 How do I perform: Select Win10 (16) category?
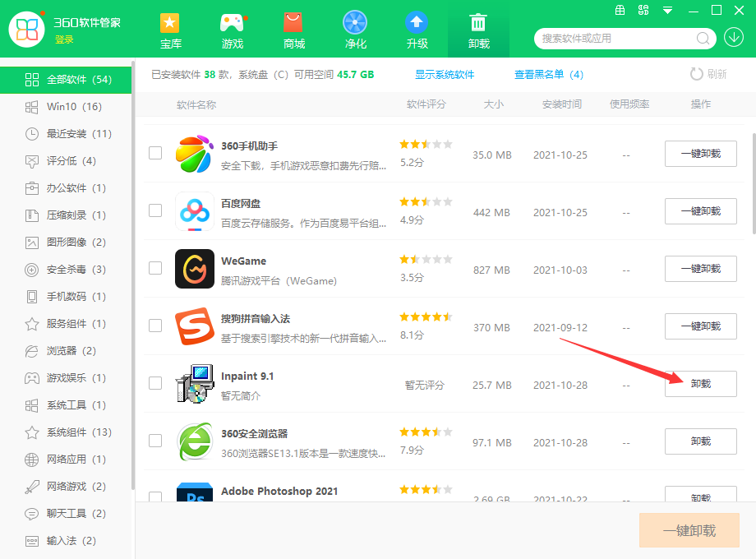tap(66, 107)
